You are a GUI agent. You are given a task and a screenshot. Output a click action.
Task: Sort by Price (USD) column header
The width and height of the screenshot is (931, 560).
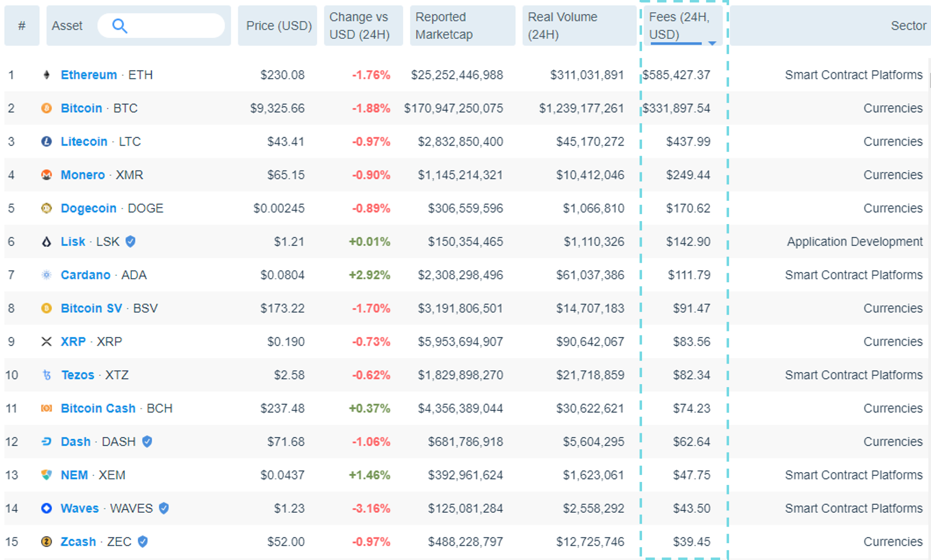tap(278, 26)
